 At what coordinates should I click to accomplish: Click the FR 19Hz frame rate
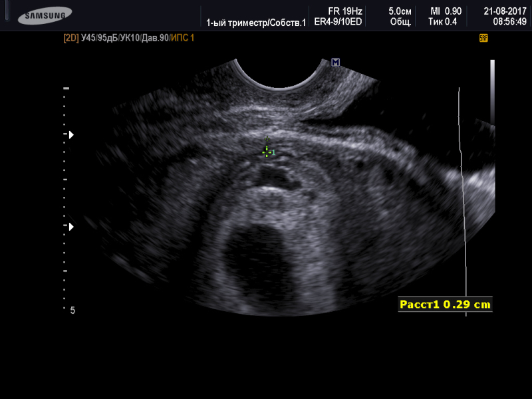[x=345, y=11]
